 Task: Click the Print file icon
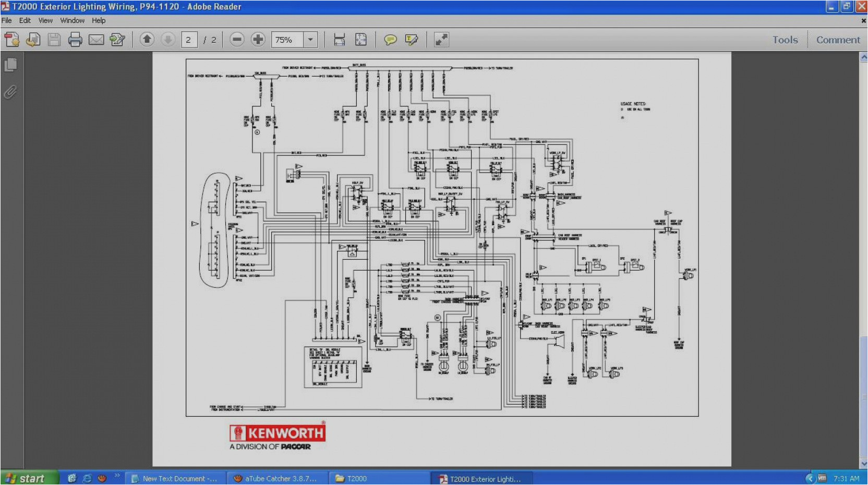coord(75,40)
